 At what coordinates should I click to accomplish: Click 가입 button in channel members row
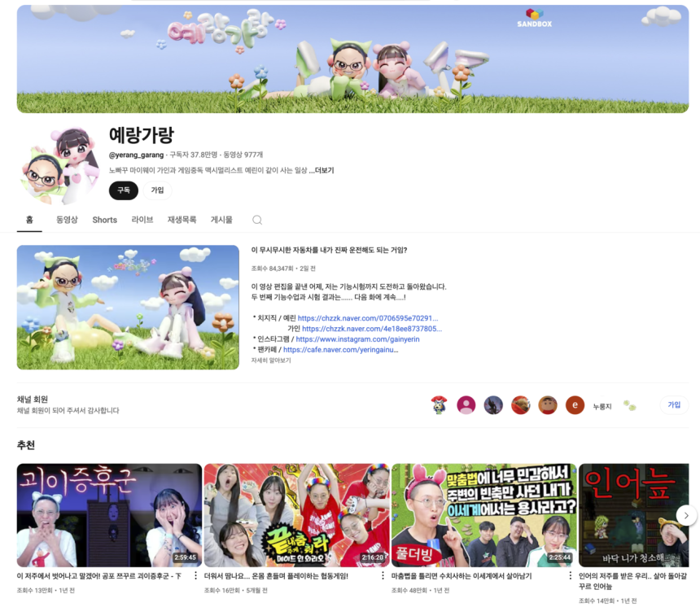coord(674,405)
